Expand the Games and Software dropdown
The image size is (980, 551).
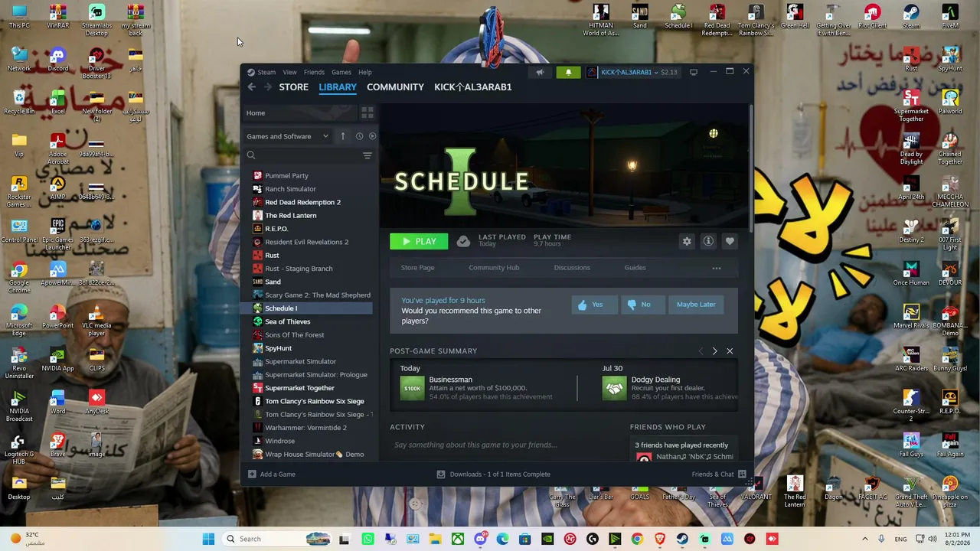[x=288, y=136]
